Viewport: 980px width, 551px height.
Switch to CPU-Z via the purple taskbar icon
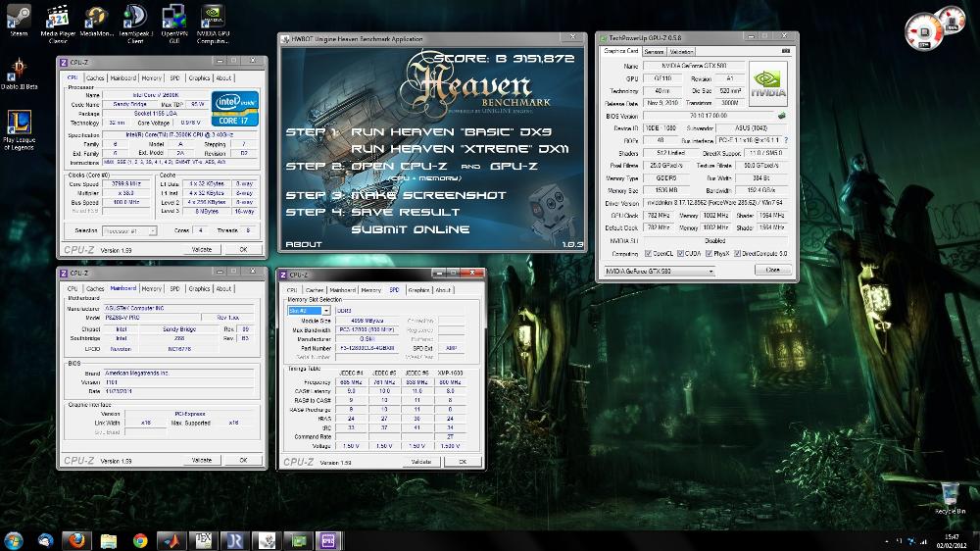(328, 540)
